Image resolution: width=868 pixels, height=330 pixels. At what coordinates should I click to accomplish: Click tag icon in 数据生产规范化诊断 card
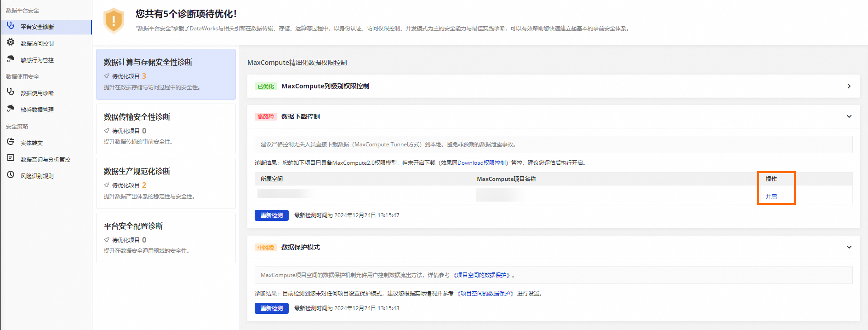107,185
